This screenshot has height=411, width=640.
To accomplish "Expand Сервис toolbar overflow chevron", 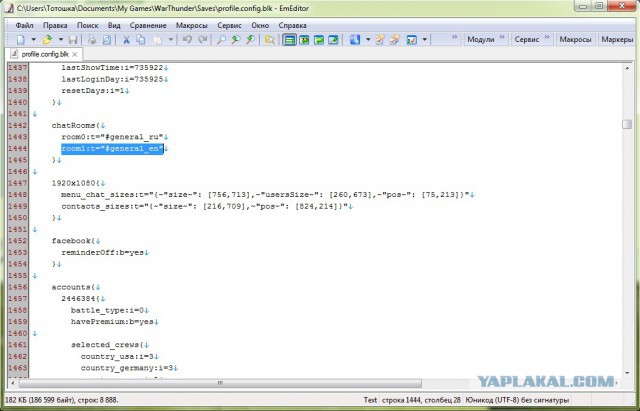I will 547,37.
